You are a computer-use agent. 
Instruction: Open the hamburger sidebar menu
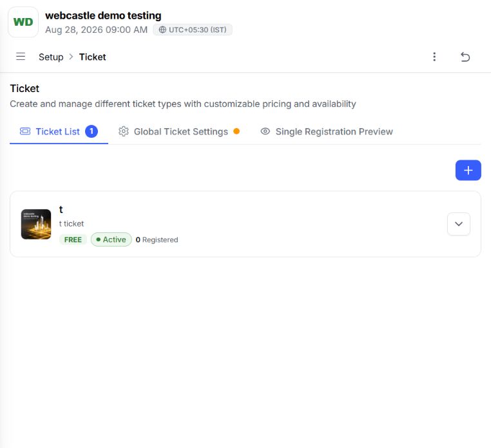point(21,57)
